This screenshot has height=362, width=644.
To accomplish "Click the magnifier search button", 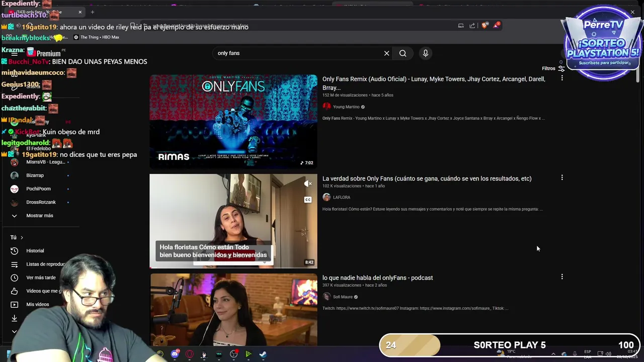I will coord(403,53).
